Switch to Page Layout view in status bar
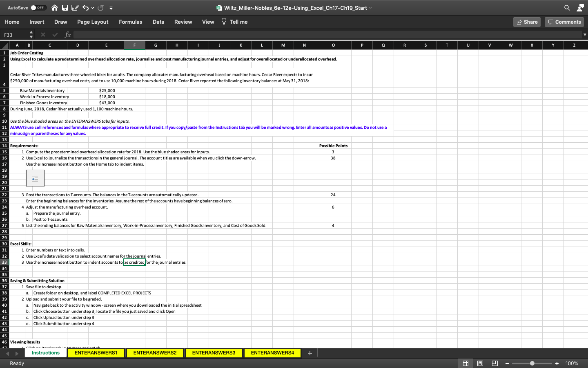This screenshot has width=588, height=368. (x=480, y=363)
